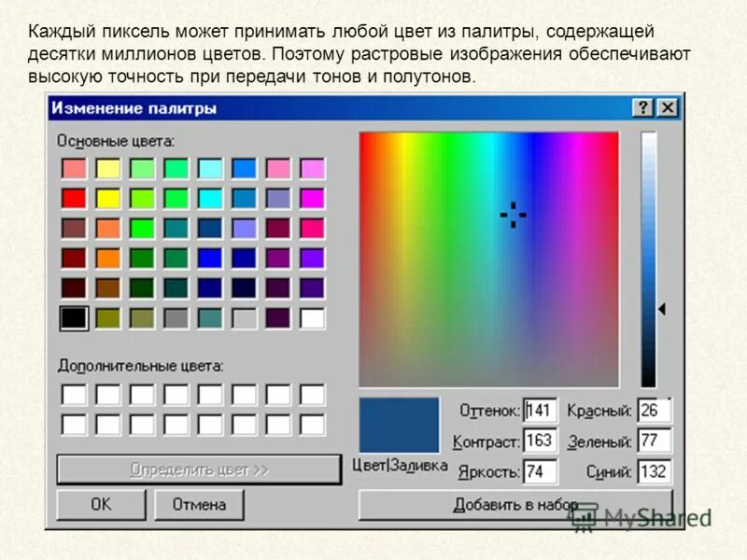Select the dark green swatch in fifth row

point(142,288)
